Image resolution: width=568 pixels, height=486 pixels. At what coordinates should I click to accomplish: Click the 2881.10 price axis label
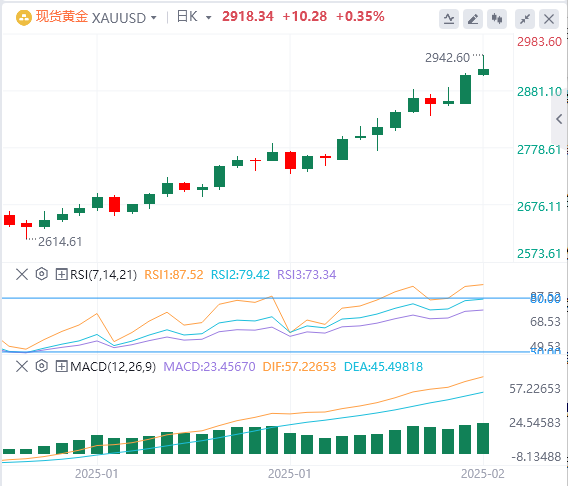[x=539, y=92]
